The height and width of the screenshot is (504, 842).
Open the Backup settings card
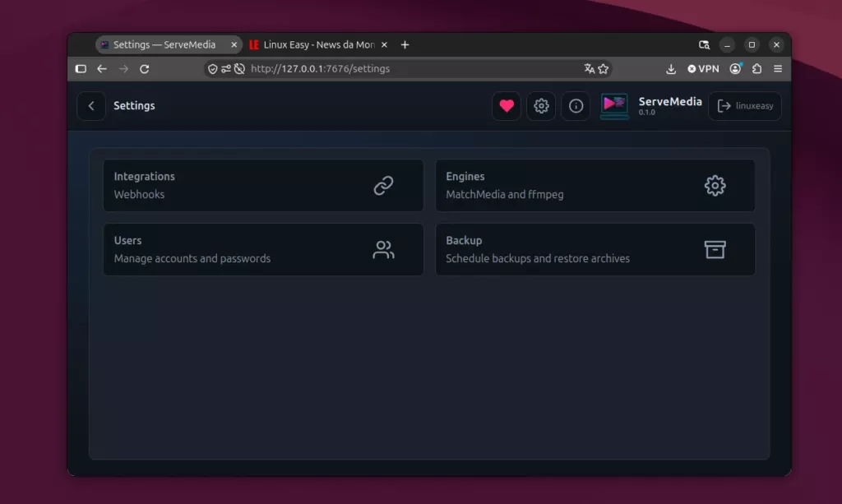595,250
